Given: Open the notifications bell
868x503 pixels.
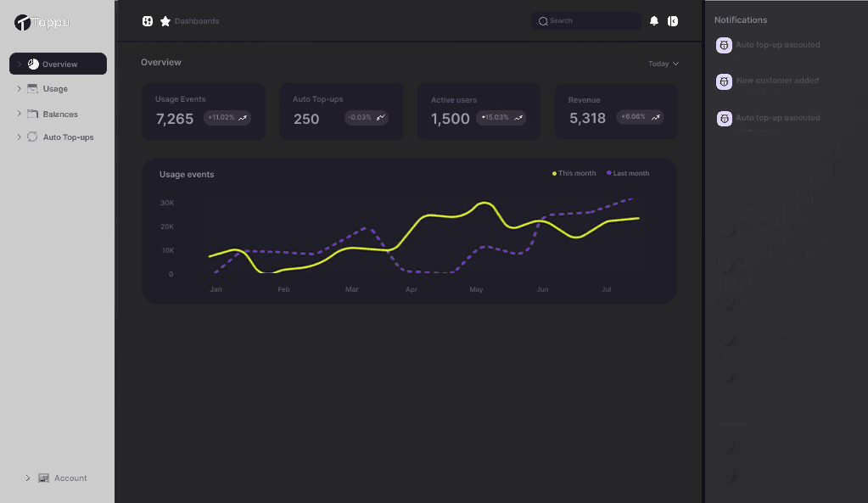Looking at the screenshot, I should 654,21.
